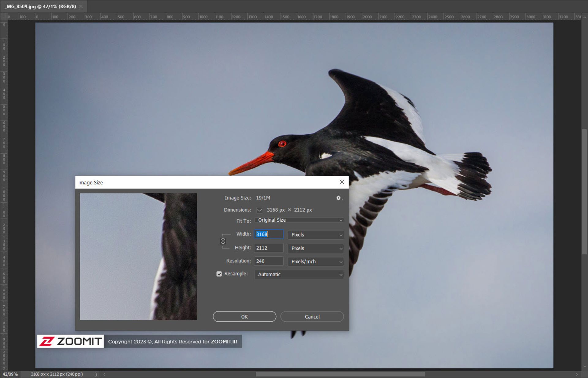Viewport: 588px width, 378px height.
Task: Click the horizontal scrollbar right arrow
Action: pyautogui.click(x=577, y=374)
